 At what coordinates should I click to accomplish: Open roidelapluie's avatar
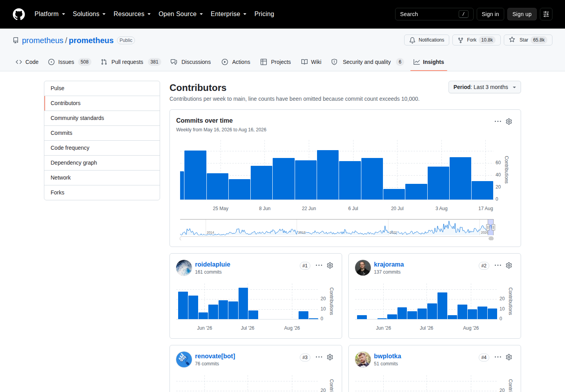click(184, 268)
